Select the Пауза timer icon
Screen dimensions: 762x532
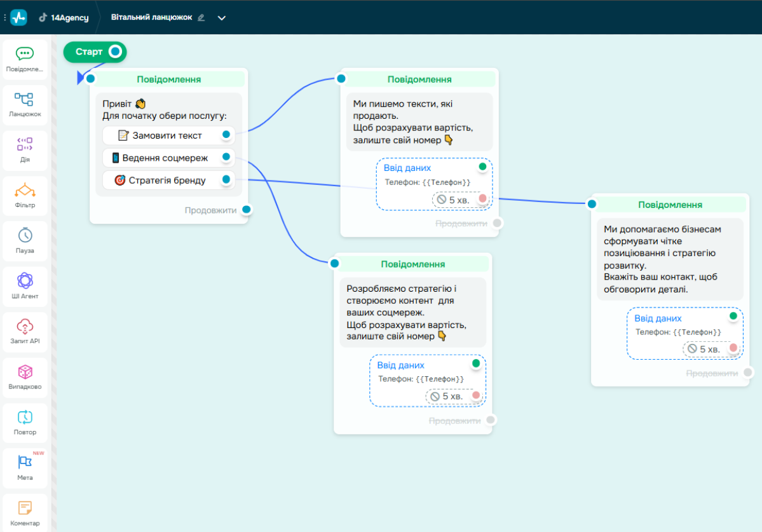click(25, 236)
